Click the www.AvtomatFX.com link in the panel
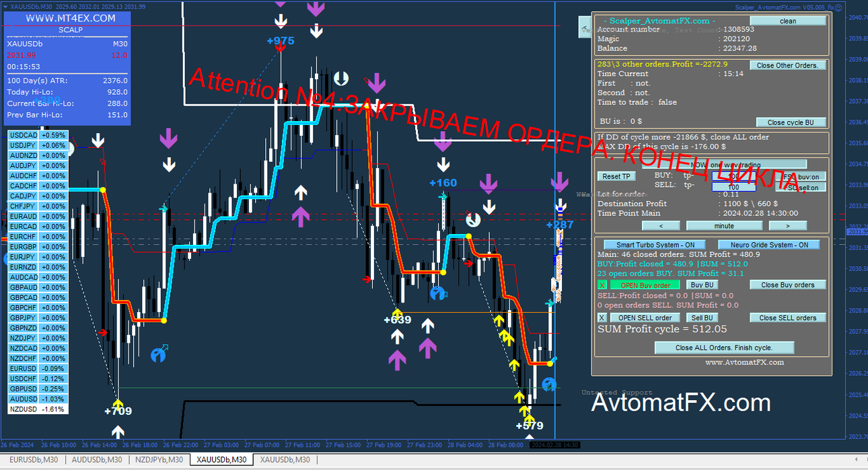The image size is (868, 470). [744, 362]
